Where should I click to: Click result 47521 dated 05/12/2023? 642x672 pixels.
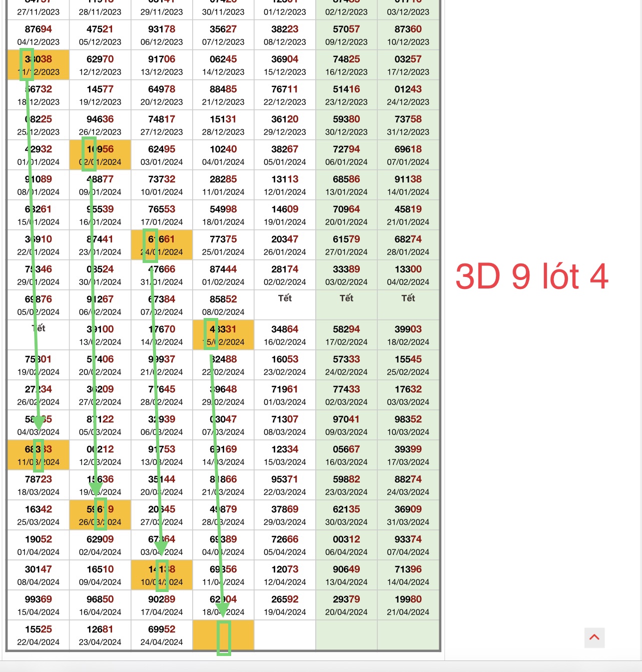tap(100, 35)
